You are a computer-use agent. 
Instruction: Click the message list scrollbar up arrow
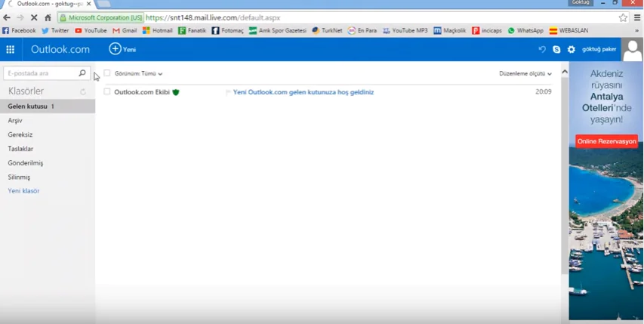click(565, 72)
